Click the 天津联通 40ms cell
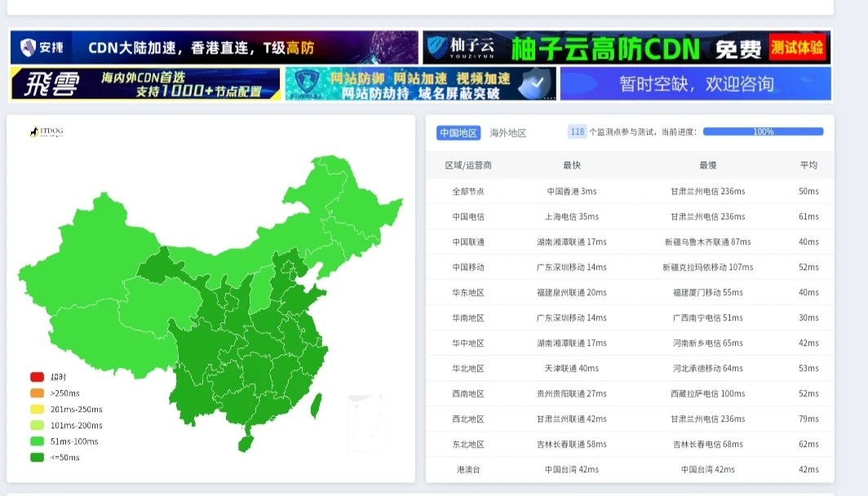Viewport: 868px width, 496px height. coord(572,368)
